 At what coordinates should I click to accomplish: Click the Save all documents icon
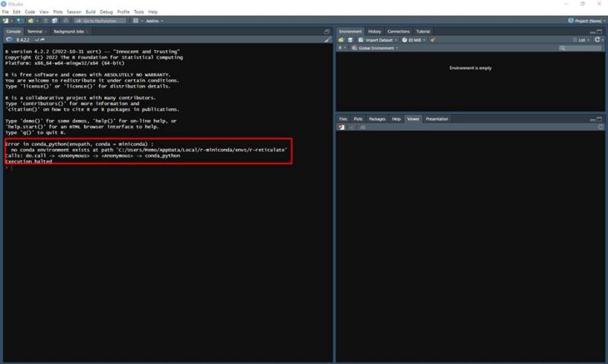55,21
